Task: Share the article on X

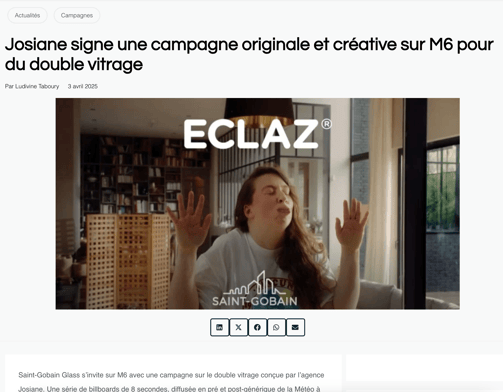Action: [239, 327]
